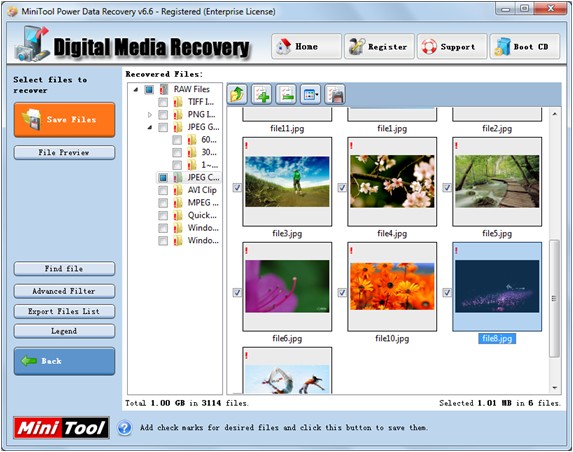Click Export Files List
This screenshot has width=573, height=452.
[64, 311]
